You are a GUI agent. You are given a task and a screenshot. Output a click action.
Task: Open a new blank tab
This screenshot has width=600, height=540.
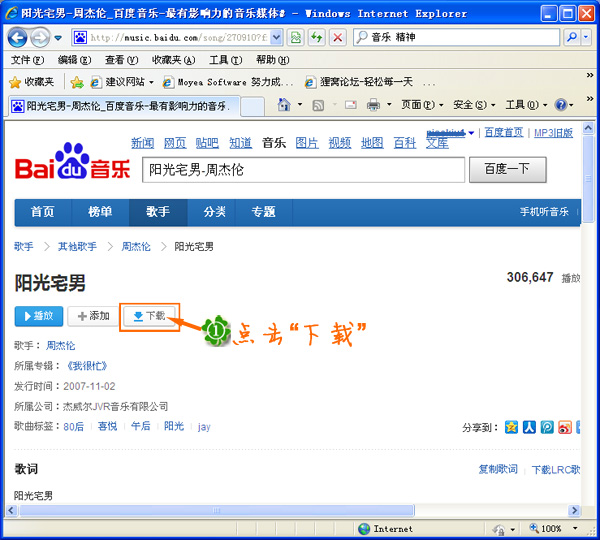[253, 106]
